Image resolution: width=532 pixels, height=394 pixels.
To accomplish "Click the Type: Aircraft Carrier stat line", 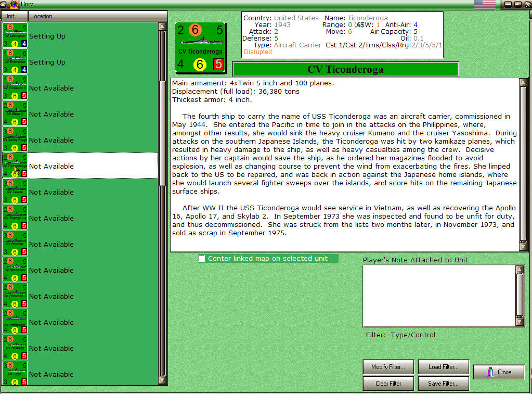I will 287,45.
